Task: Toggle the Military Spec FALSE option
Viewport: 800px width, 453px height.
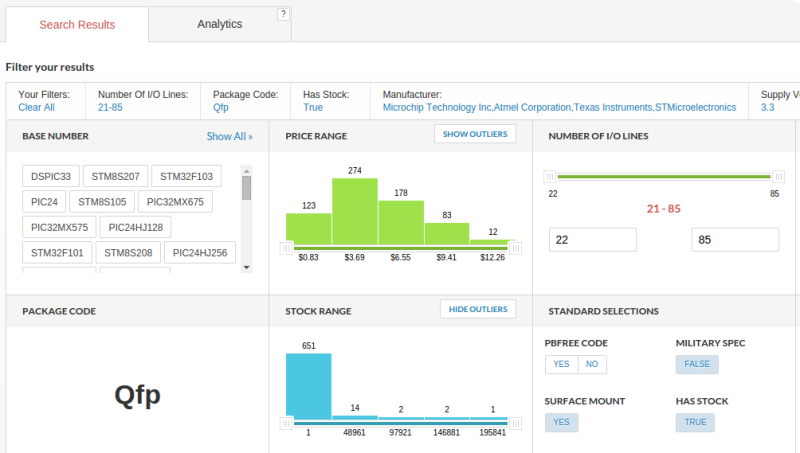Action: [x=697, y=364]
